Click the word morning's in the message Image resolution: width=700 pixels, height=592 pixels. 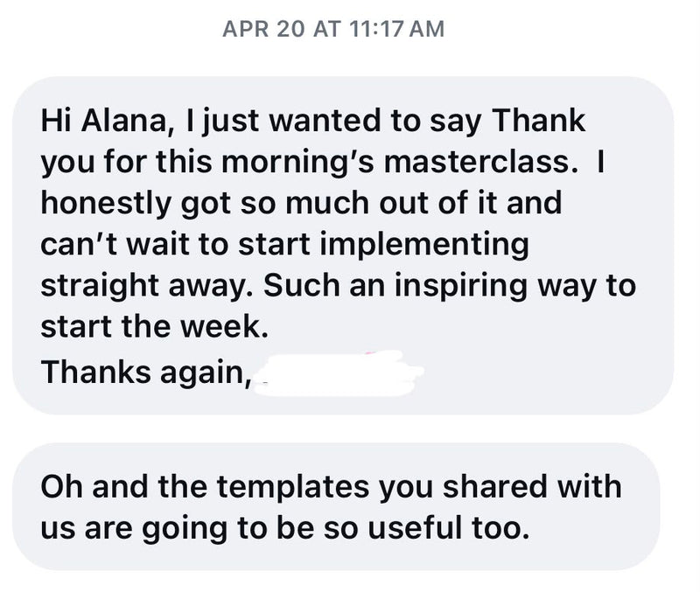click(x=297, y=163)
